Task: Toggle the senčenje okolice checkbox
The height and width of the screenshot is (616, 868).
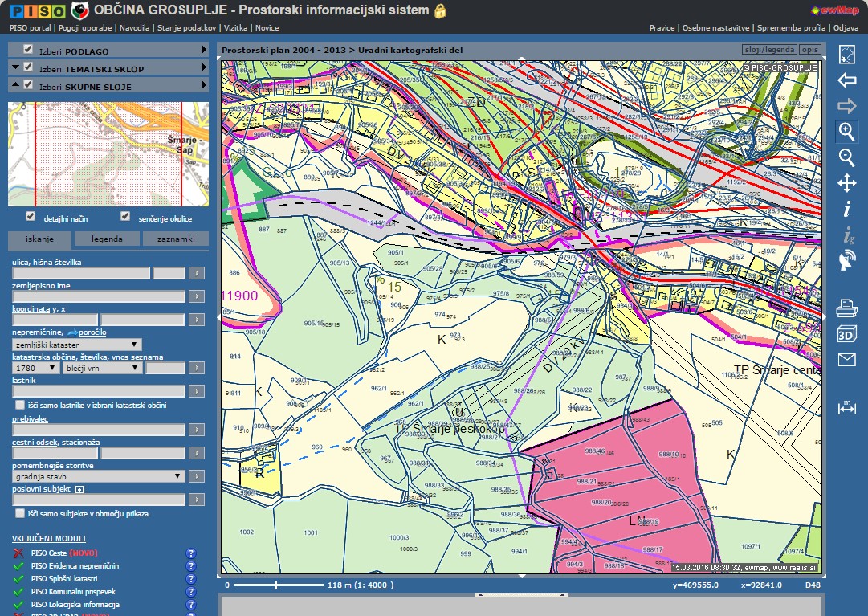Action: pos(124,216)
